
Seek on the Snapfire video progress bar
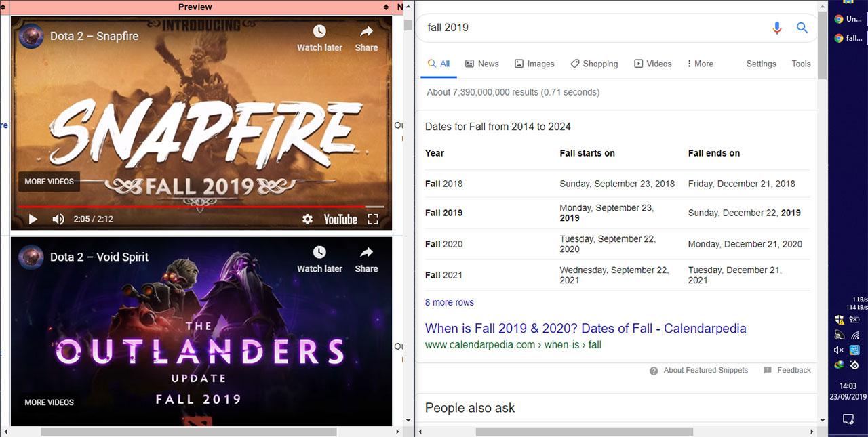tap(201, 207)
